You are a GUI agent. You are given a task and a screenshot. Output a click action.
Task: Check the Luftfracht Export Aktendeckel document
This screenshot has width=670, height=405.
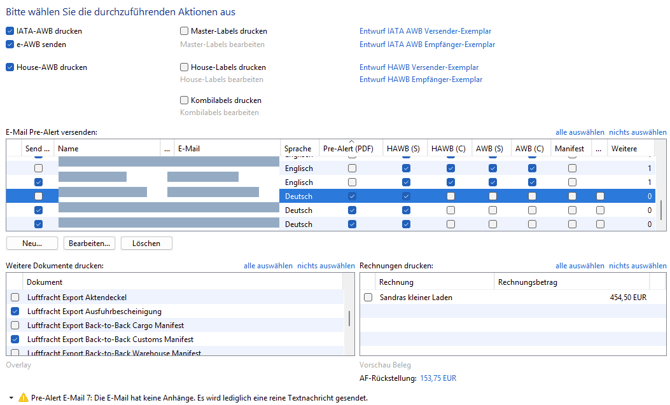15,297
